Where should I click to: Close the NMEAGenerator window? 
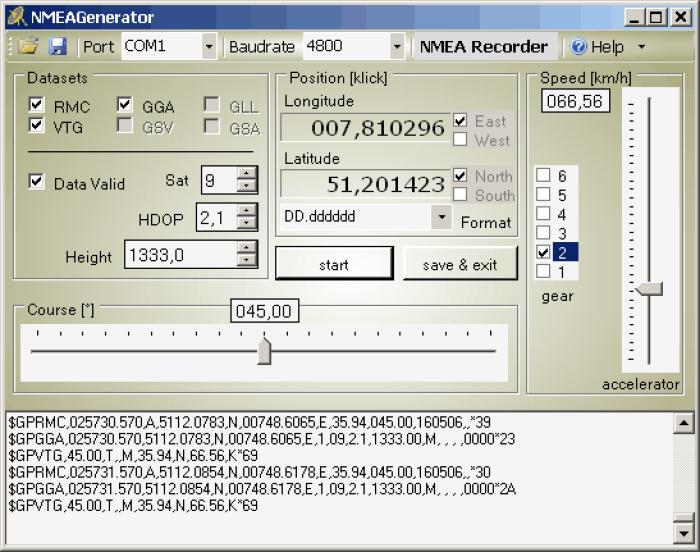tap(680, 17)
